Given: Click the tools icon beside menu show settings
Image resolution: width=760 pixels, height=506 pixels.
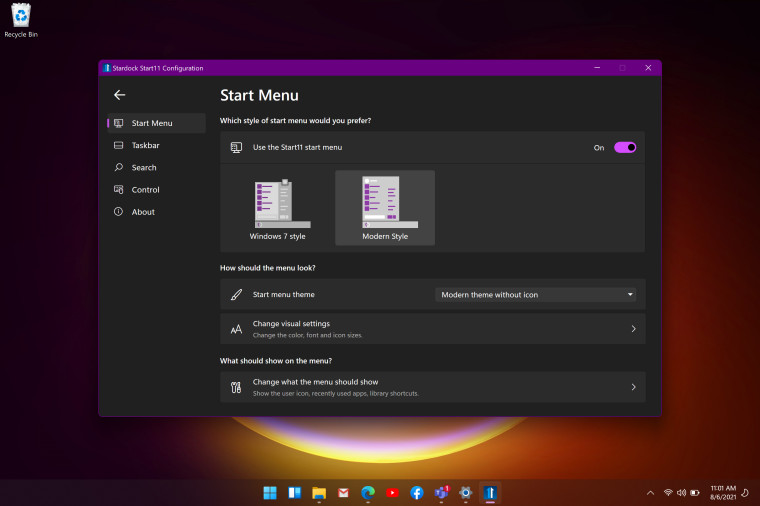Looking at the screenshot, I should tap(236, 387).
